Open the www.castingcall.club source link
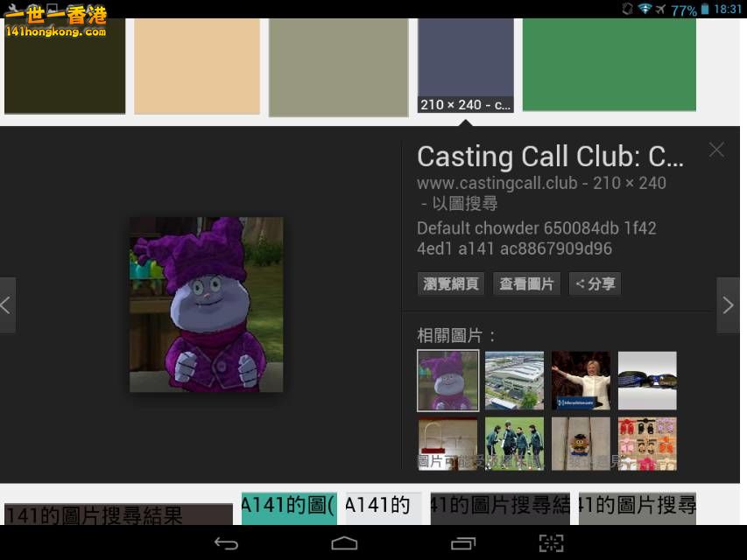747x560 pixels. (497, 184)
